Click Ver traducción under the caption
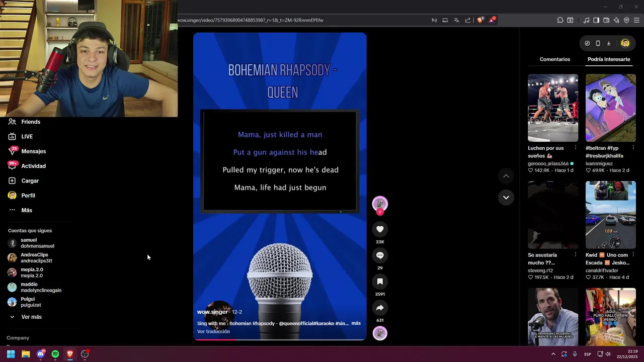This screenshot has height=362, width=644. (x=213, y=331)
